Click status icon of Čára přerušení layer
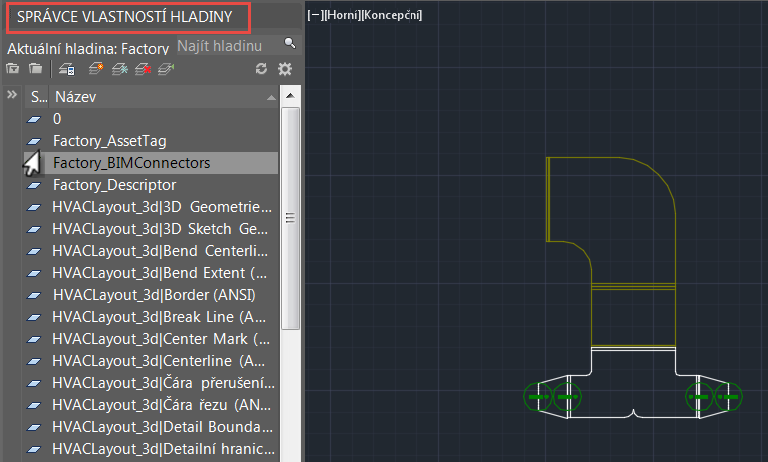This screenshot has height=462, width=768. (x=34, y=384)
